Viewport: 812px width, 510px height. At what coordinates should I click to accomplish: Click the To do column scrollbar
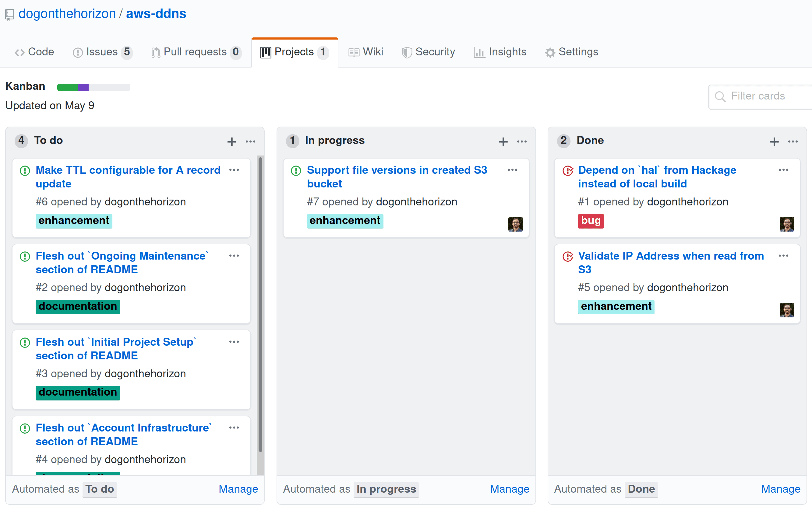[260, 305]
